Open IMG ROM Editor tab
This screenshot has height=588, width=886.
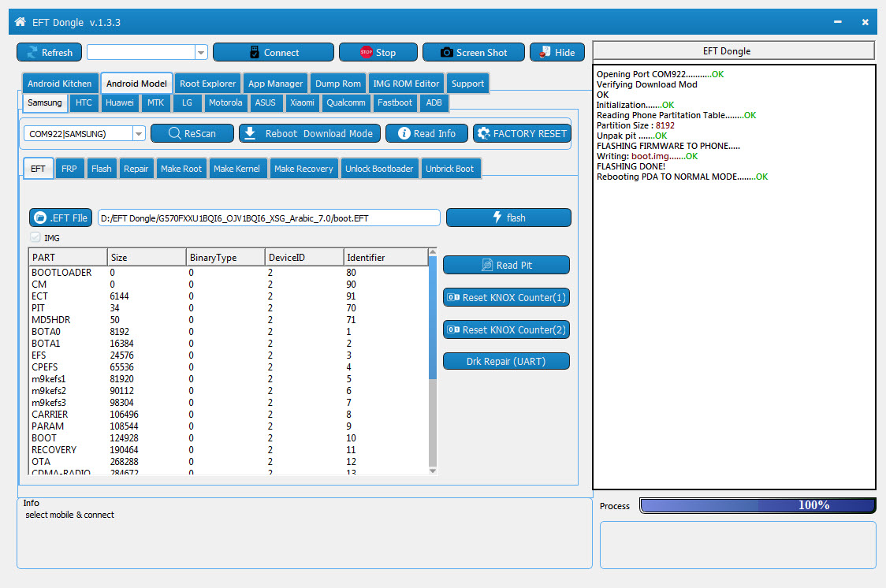[406, 84]
